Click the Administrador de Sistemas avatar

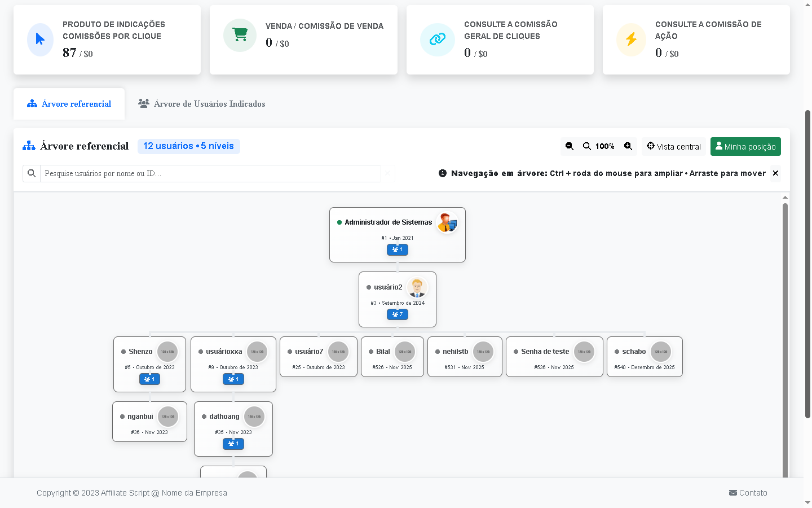click(x=447, y=222)
